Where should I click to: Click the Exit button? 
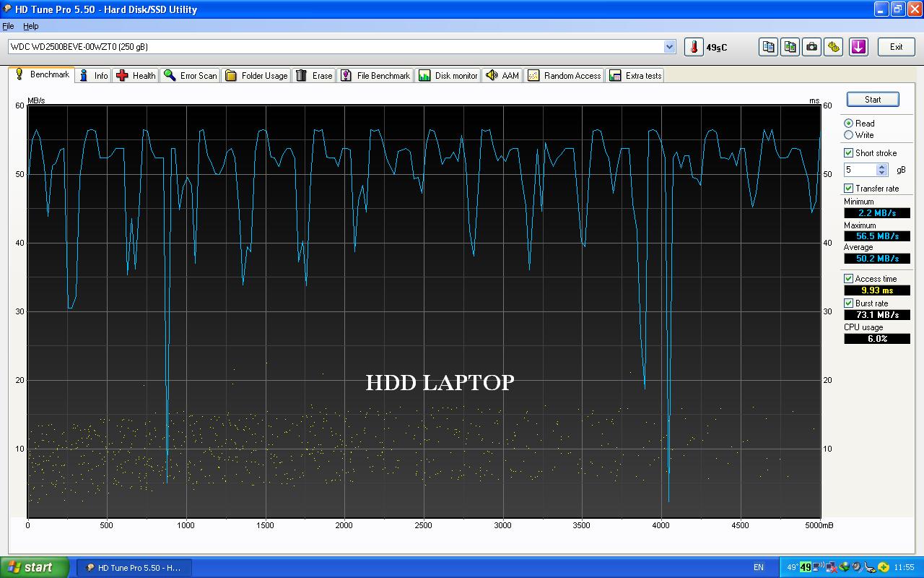896,47
